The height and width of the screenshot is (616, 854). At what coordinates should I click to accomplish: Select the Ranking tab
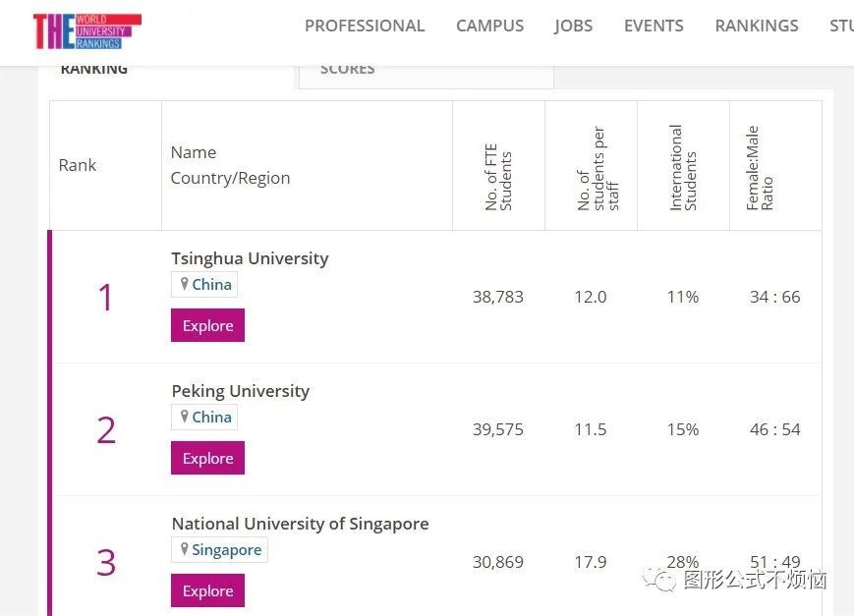point(94,70)
